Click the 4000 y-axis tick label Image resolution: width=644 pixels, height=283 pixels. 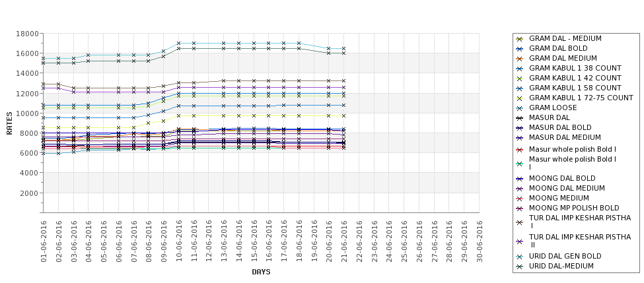[29, 173]
